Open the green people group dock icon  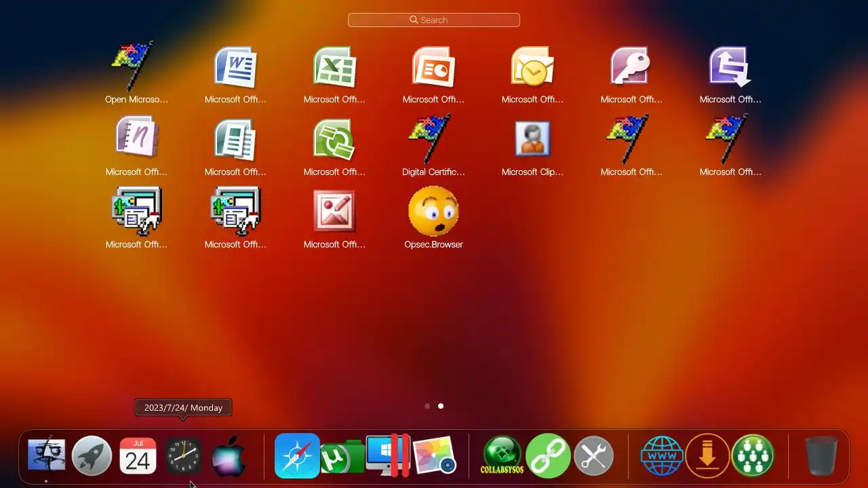[x=753, y=456]
